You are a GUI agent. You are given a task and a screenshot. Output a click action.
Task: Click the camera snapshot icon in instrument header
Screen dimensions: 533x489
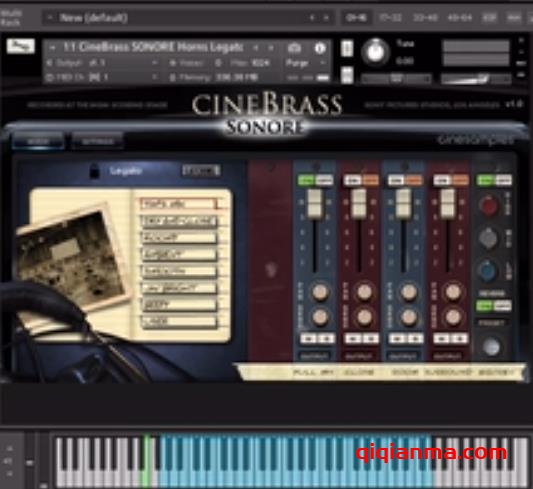pyautogui.click(x=294, y=48)
